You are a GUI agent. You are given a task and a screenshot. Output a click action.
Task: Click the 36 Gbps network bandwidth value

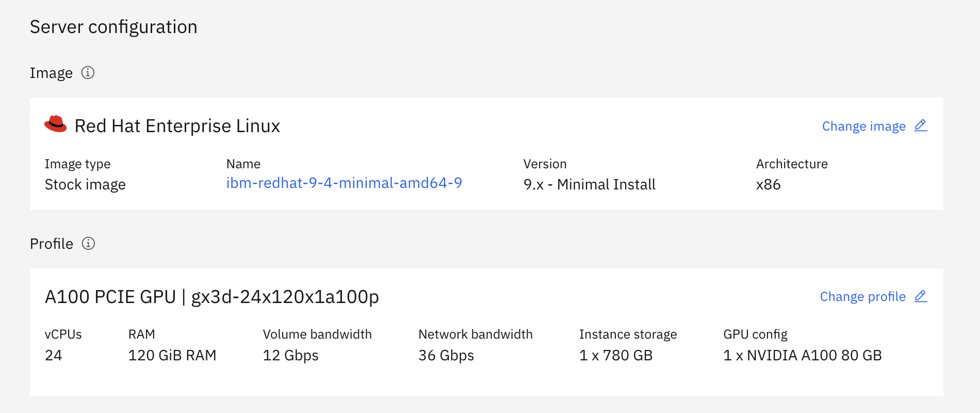point(446,356)
